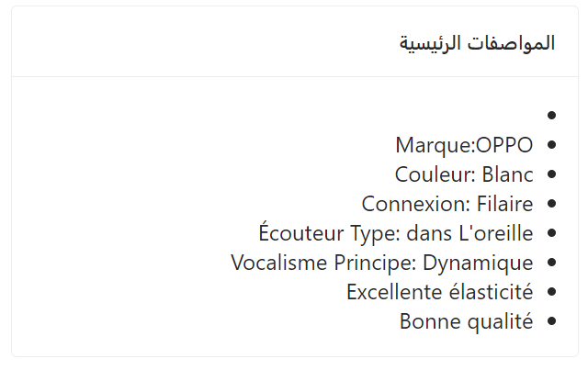Click the word OPPO in the brand line
Image resolution: width=588 pixels, height=370 pixels.
coord(504,145)
